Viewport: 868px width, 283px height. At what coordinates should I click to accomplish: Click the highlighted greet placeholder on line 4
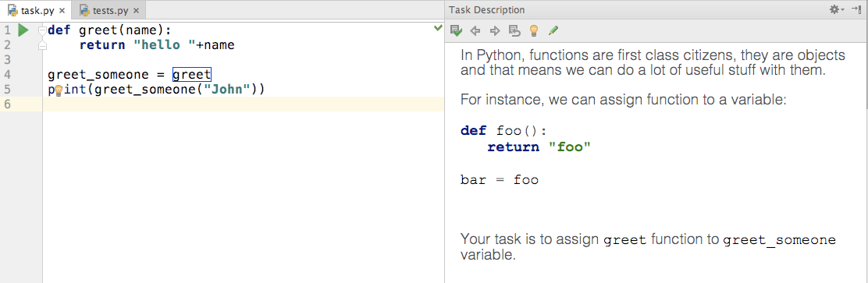pyautogui.click(x=191, y=75)
